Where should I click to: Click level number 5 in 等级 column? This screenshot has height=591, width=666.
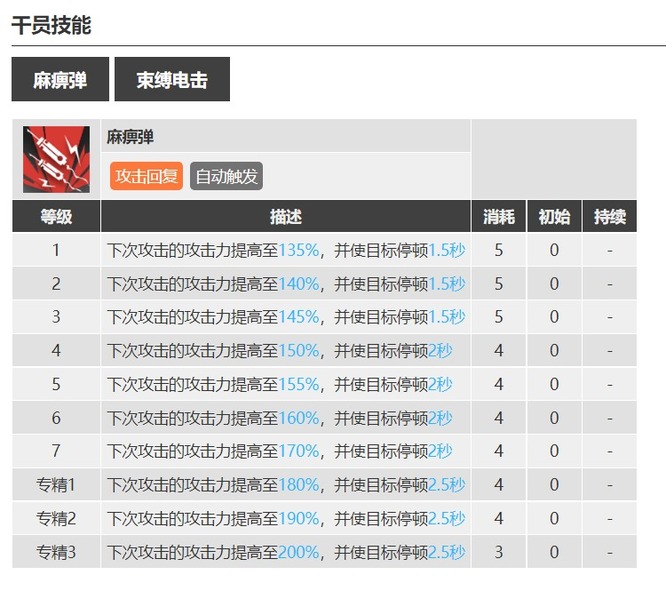[x=56, y=384]
